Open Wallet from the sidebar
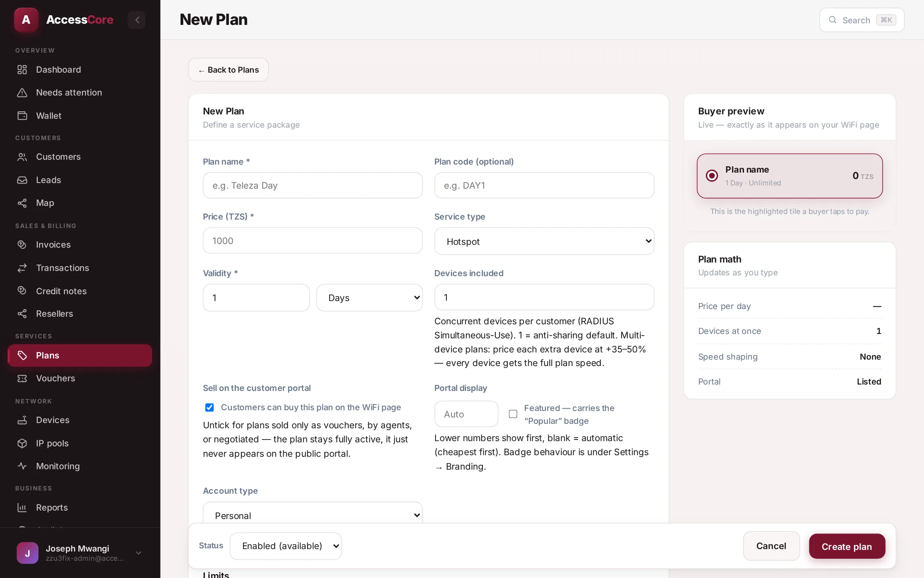The width and height of the screenshot is (924, 578). pos(80,116)
